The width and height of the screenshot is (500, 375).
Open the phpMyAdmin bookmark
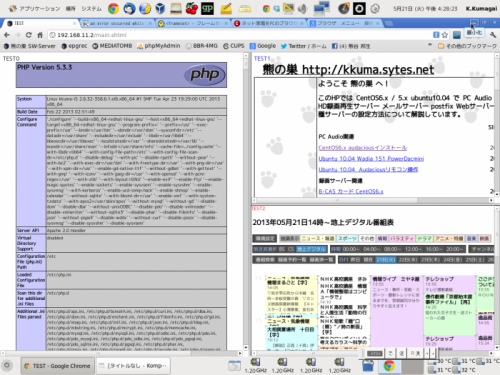pos(159,46)
